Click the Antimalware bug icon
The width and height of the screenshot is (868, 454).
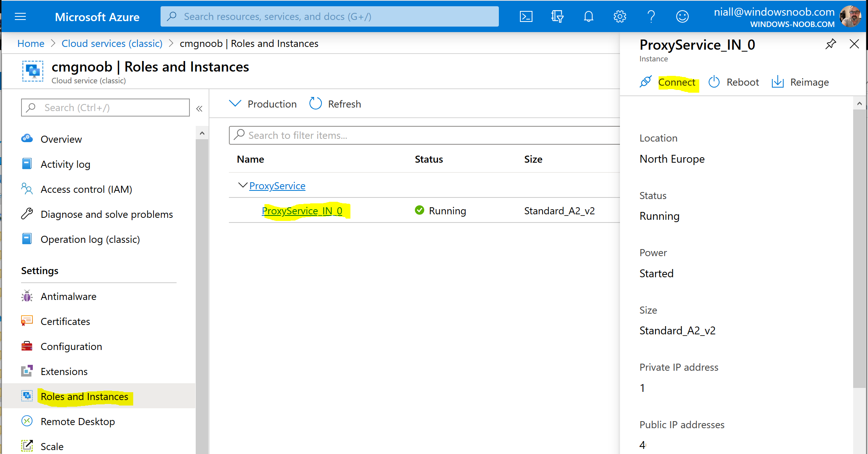click(27, 296)
